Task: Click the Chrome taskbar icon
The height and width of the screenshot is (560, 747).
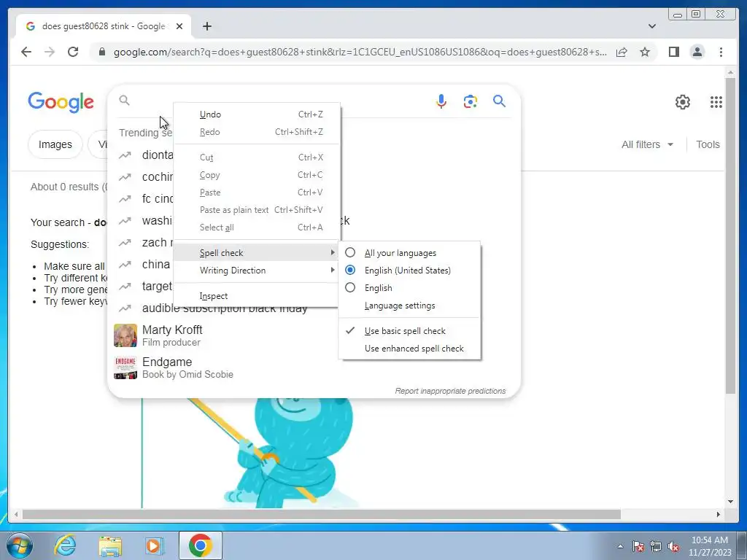Action: pyautogui.click(x=201, y=545)
